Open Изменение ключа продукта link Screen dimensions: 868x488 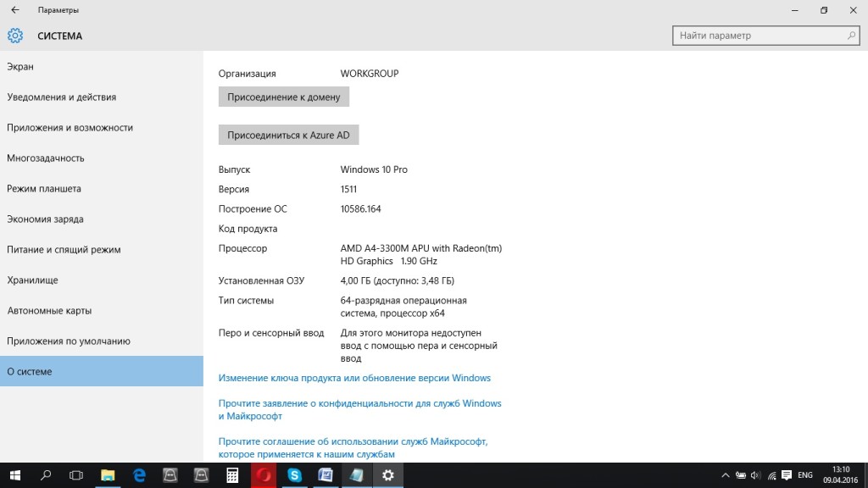(x=354, y=378)
